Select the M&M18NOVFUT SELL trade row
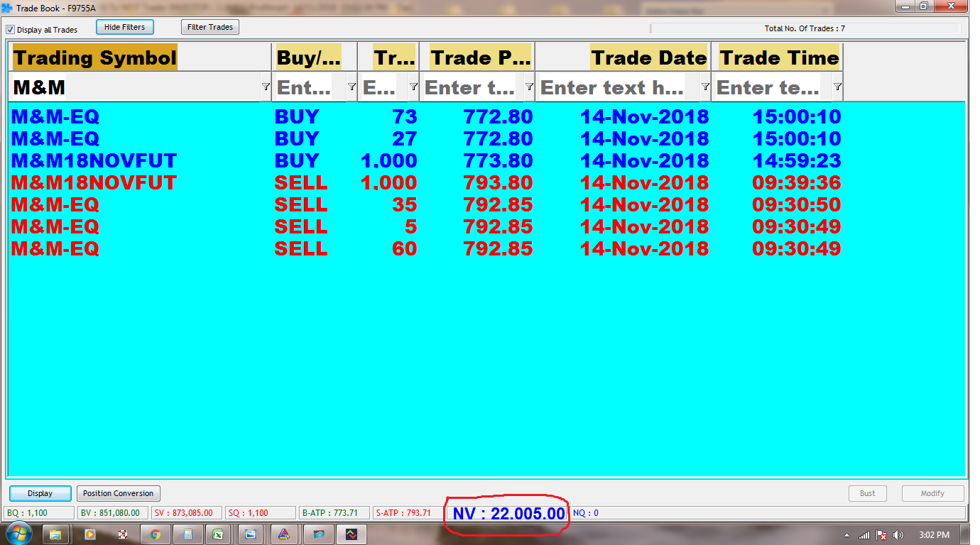 point(426,182)
